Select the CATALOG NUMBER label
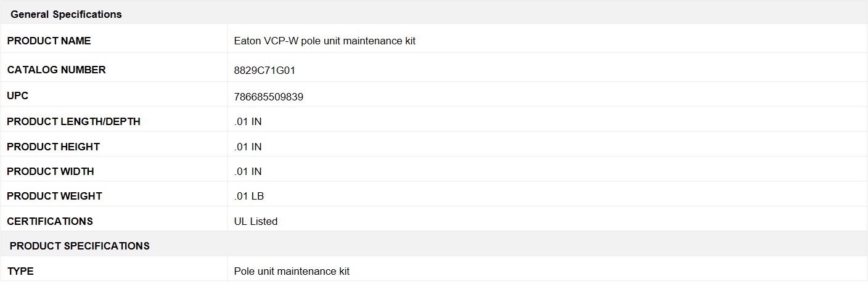This screenshot has width=868, height=284. click(x=56, y=70)
